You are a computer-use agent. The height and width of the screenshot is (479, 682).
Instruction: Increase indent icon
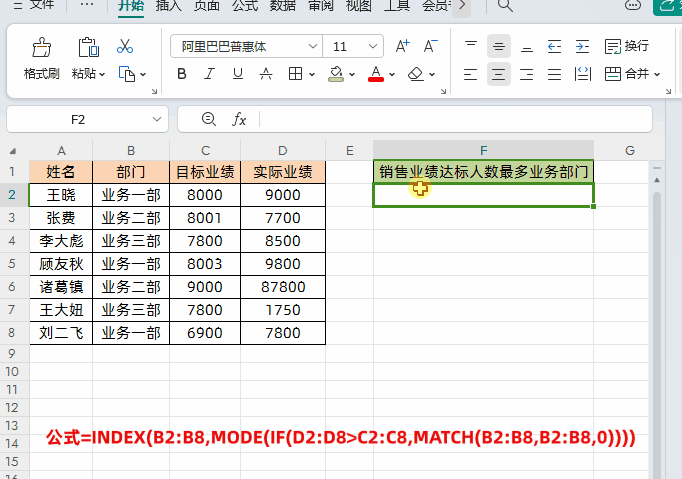coord(582,46)
